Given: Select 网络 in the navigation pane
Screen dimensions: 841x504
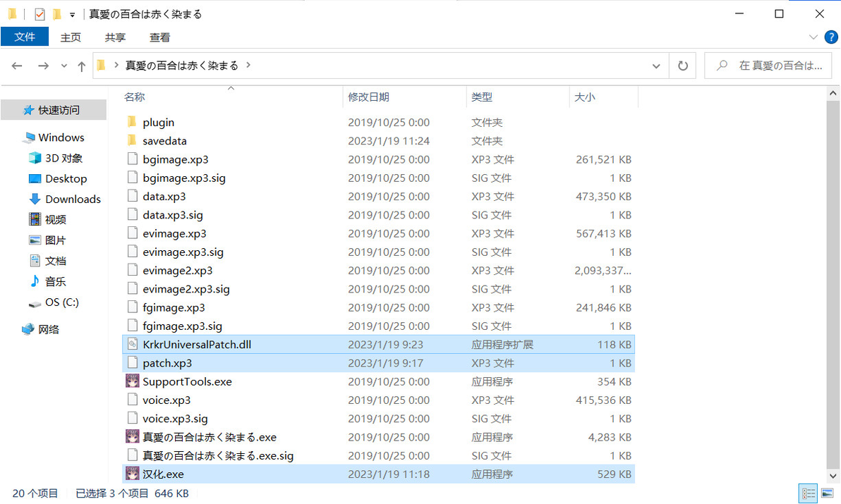Looking at the screenshot, I should pos(40,329).
